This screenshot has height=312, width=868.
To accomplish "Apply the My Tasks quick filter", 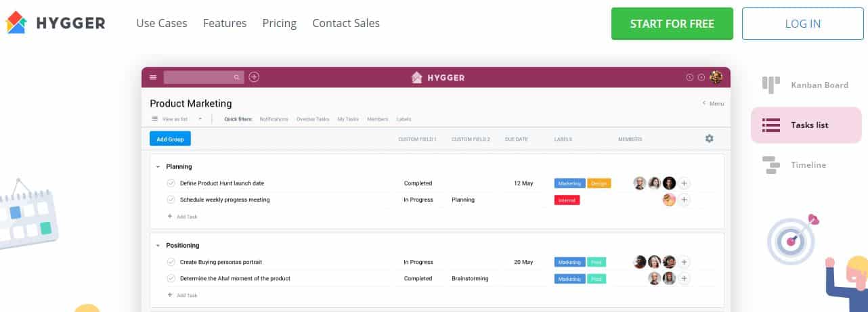I will [x=348, y=119].
